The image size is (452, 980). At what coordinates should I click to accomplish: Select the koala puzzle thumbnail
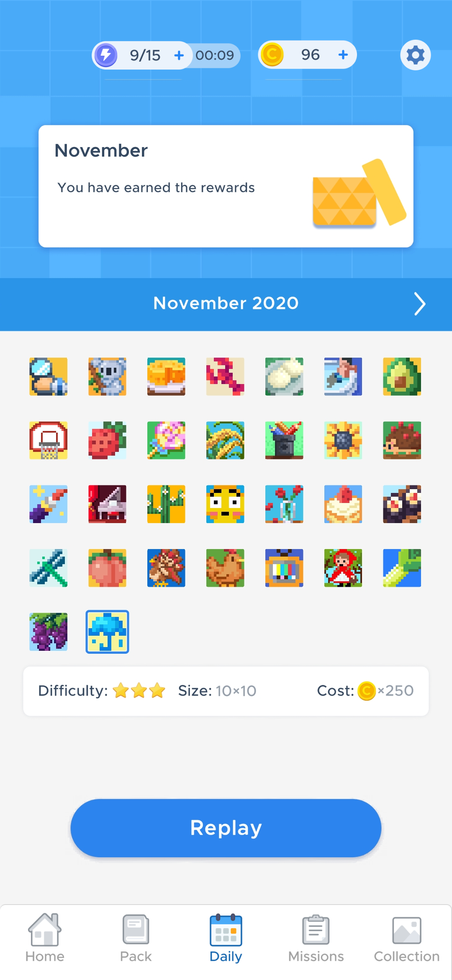pyautogui.click(x=107, y=377)
